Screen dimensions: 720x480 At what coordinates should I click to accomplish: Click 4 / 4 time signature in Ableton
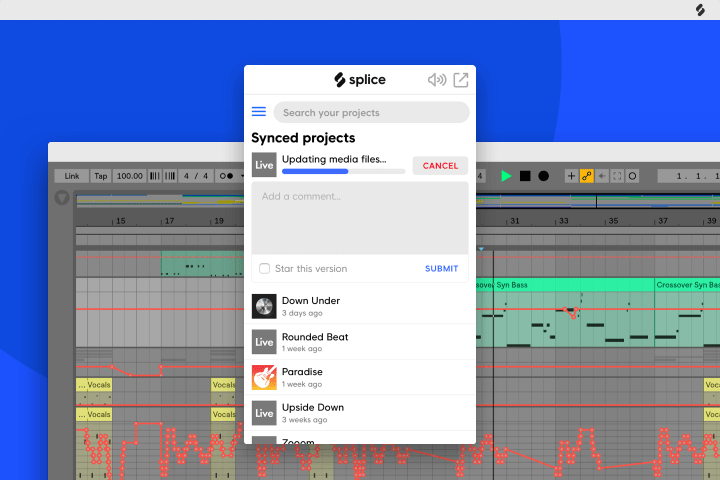tap(196, 176)
